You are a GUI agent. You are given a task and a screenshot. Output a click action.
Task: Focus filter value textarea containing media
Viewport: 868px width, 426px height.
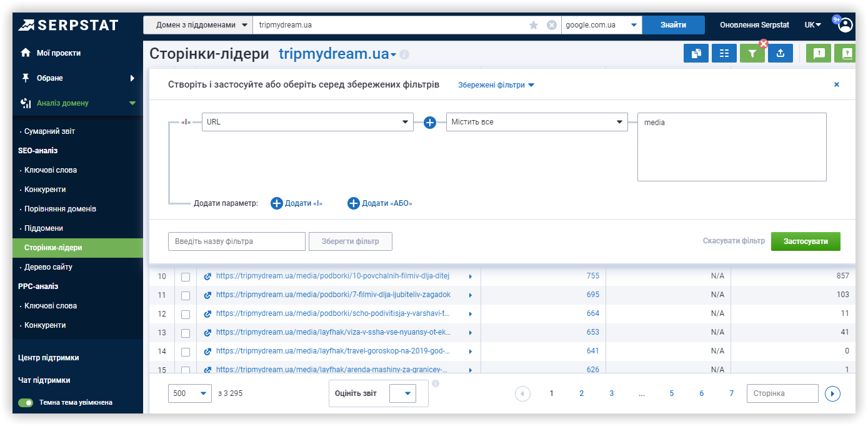pos(732,147)
